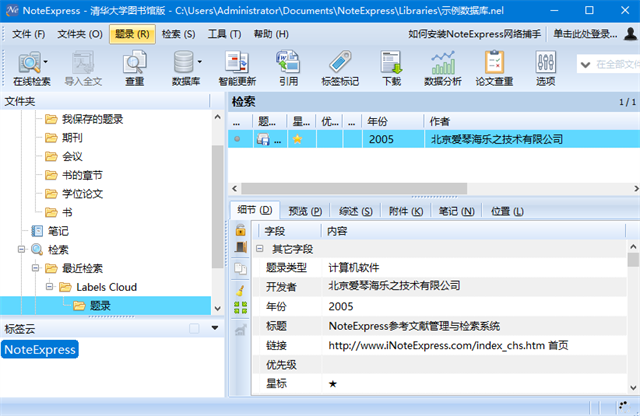Screen dimensions: 640x416
Task: Select the 学位论文 folder
Action: (82, 194)
